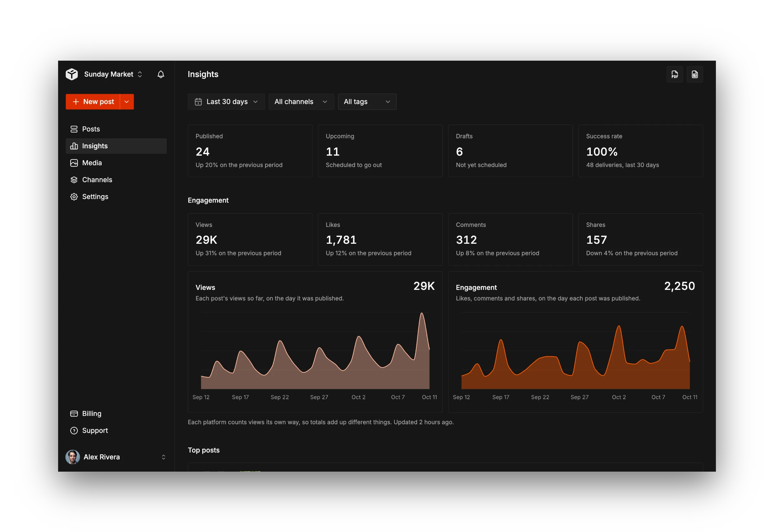This screenshot has width=774, height=532.
Task: Navigate to Channels
Action: [116, 180]
